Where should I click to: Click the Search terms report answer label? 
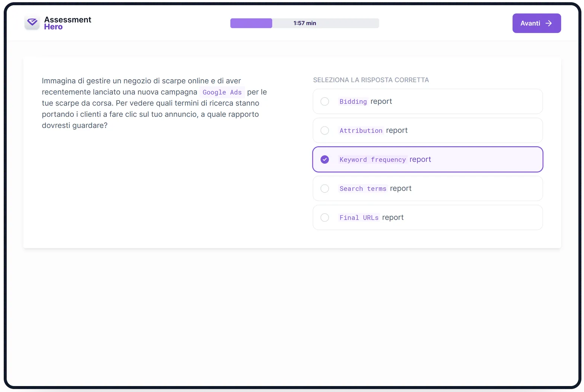pos(375,189)
